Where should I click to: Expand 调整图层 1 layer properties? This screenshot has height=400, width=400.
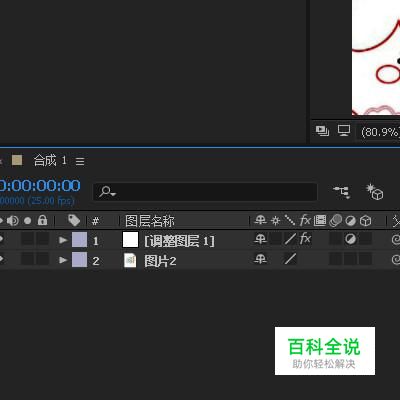click(x=63, y=240)
